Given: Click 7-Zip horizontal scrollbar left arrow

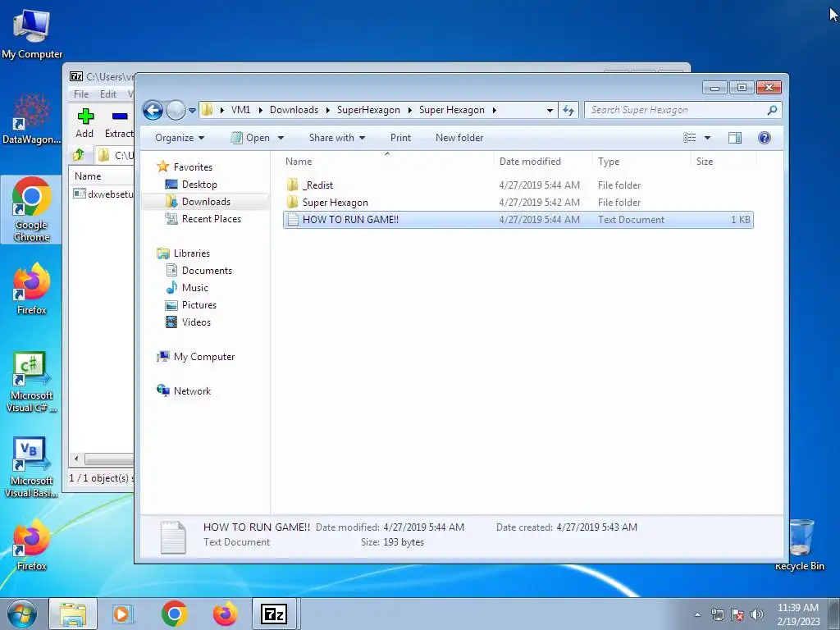Looking at the screenshot, I should click(x=76, y=459).
